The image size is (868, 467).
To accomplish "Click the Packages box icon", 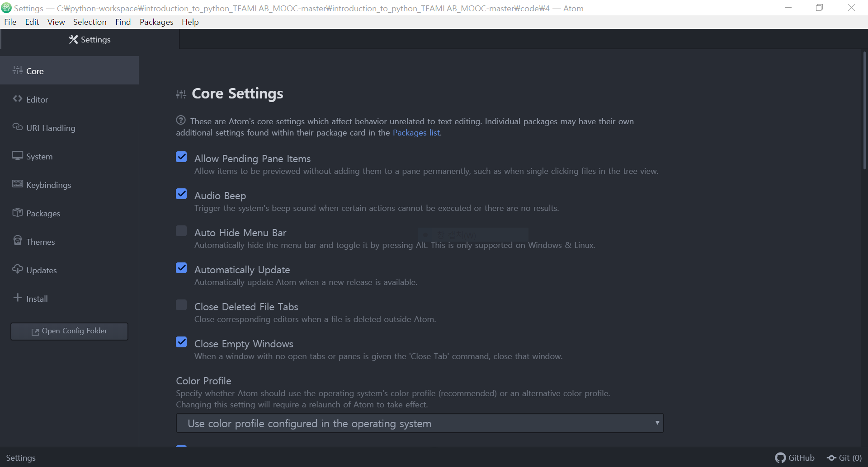I will click(18, 212).
